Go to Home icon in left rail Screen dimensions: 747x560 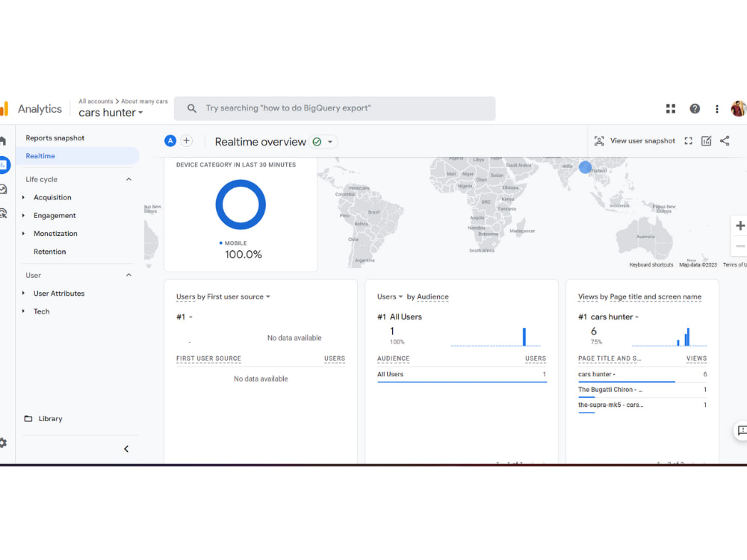click(x=3, y=140)
